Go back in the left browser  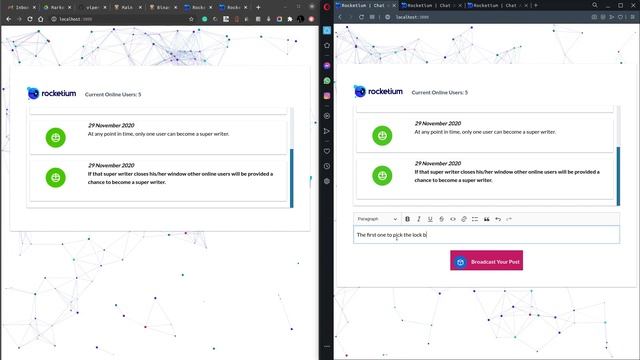(9, 19)
